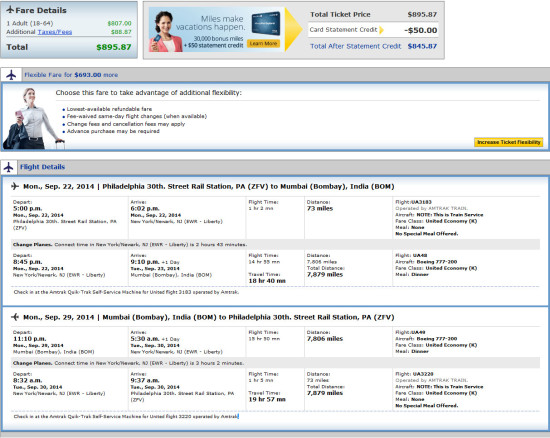Click the Flight: UA3183 label
This screenshot has width=550, height=438.
413,202
